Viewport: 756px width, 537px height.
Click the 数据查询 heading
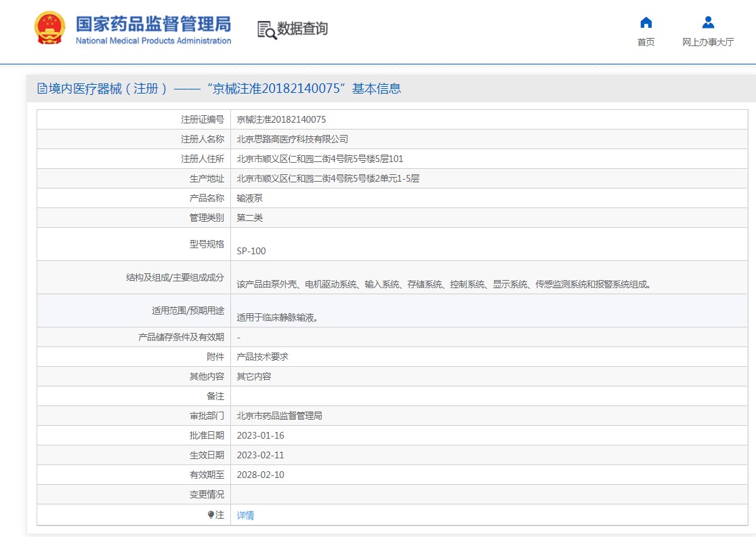coord(302,28)
